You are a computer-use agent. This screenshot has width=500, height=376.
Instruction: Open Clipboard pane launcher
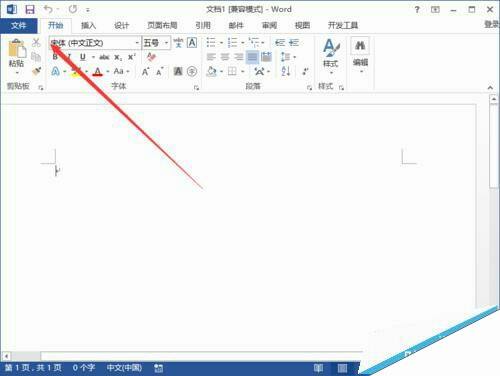[x=41, y=88]
